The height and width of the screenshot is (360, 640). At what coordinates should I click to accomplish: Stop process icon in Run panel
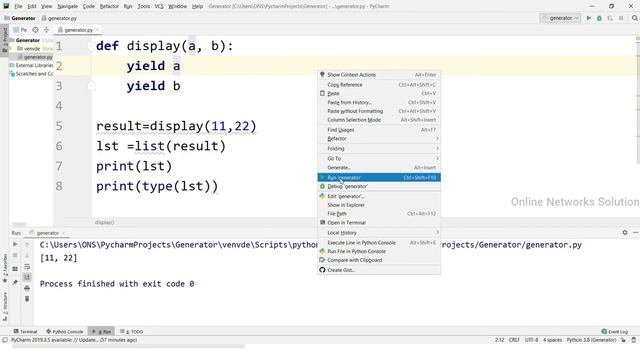[15, 255]
